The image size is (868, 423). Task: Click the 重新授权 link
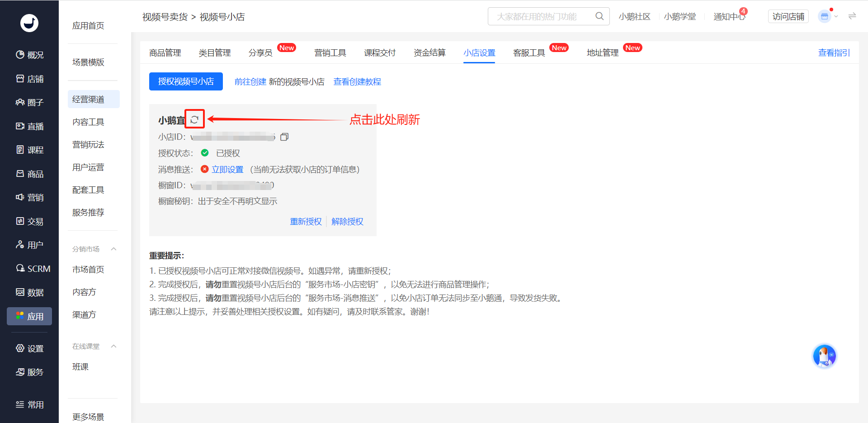coord(306,221)
